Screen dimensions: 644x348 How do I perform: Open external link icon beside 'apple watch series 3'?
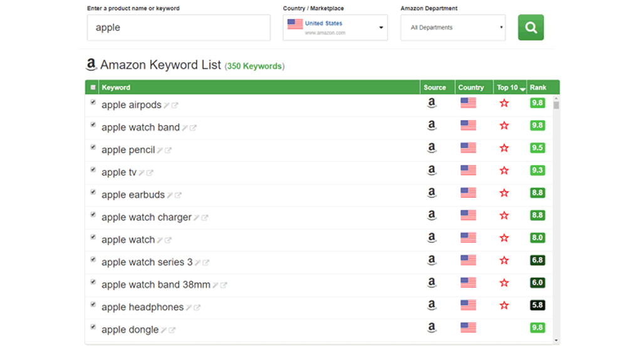205,263
